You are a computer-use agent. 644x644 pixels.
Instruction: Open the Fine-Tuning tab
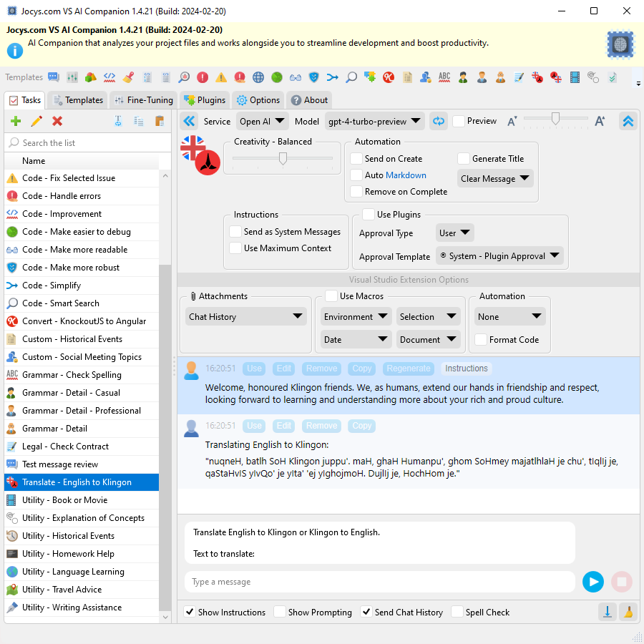pyautogui.click(x=142, y=100)
